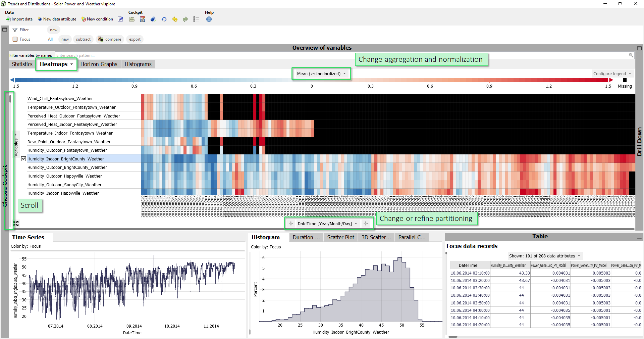The height and width of the screenshot is (339, 644).
Task: Click the black Missing color swatch
Action: click(x=625, y=80)
